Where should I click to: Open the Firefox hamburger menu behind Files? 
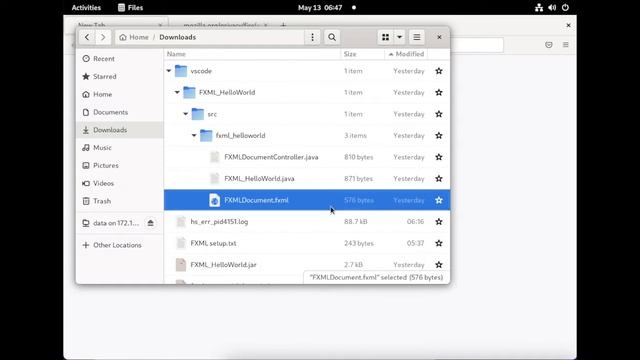(x=565, y=45)
